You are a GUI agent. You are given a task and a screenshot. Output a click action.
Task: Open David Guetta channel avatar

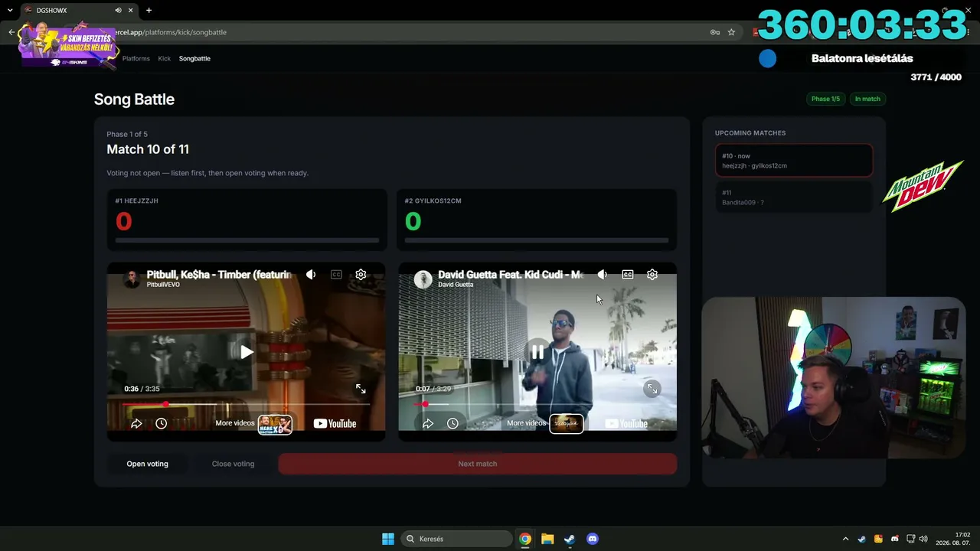coord(423,279)
